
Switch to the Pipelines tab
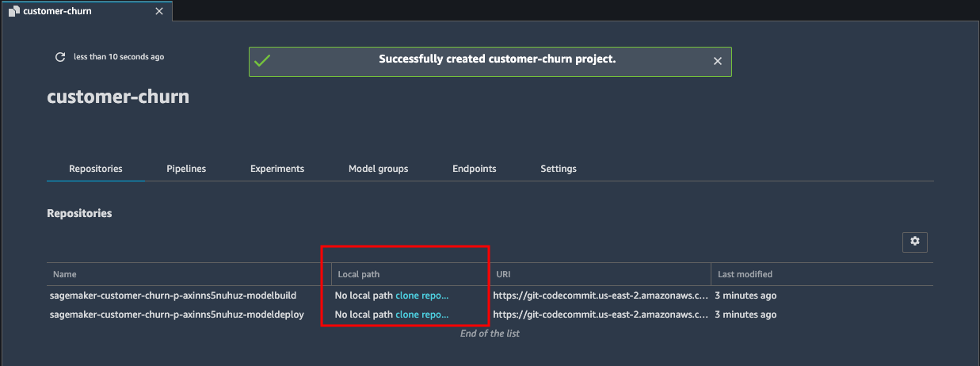tap(186, 169)
